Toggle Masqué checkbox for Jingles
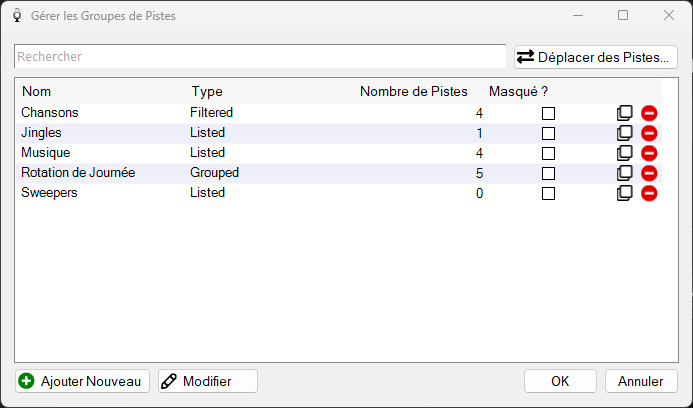Screen dimensions: 693x408 tap(548, 133)
